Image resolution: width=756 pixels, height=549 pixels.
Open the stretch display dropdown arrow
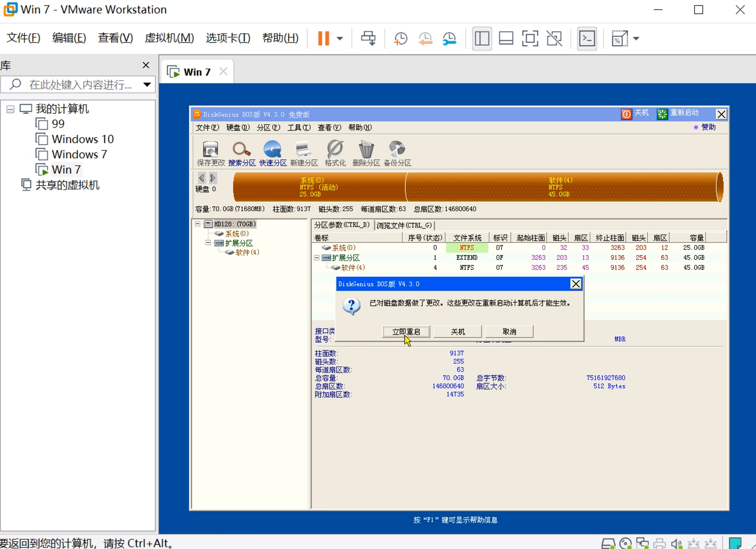[636, 39]
